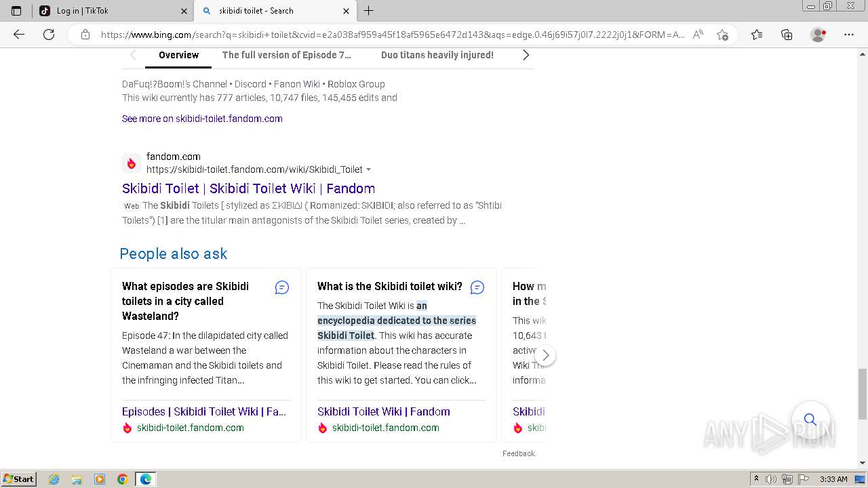Screen dimensions: 868x488
Task: Open the browser profile avatar
Action: pos(818,35)
